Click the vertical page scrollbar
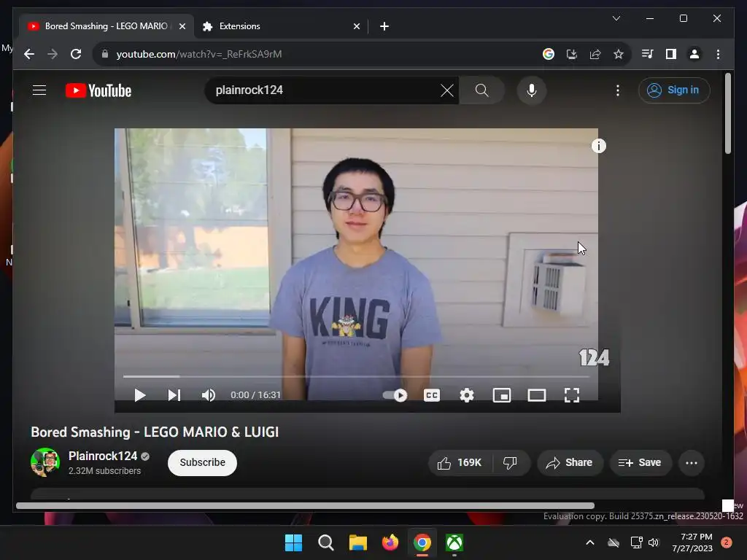 (727, 113)
